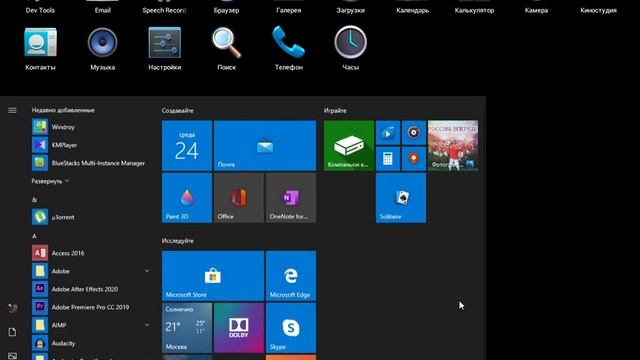Open the Paint 3D tile
Screen dimensions: 640x360
tap(187, 198)
